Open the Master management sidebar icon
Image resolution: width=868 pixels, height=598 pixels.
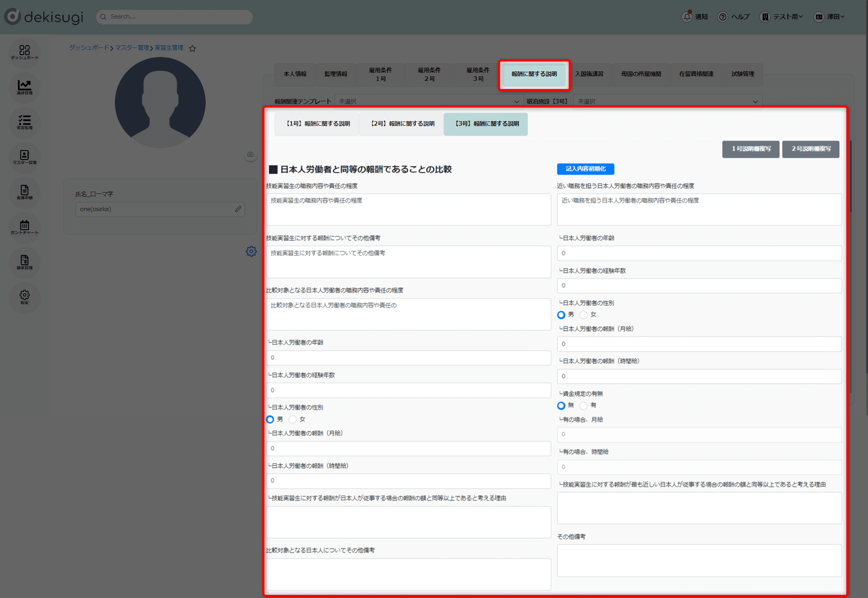(24, 157)
